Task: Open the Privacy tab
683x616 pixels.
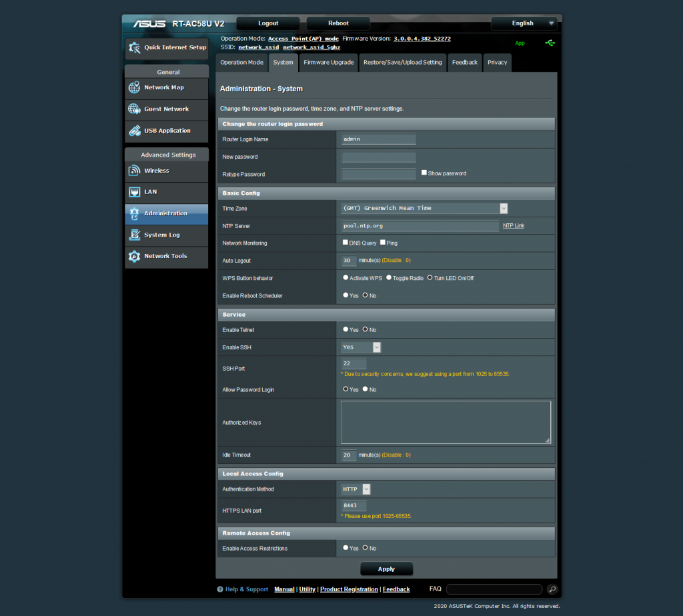Action: click(497, 63)
